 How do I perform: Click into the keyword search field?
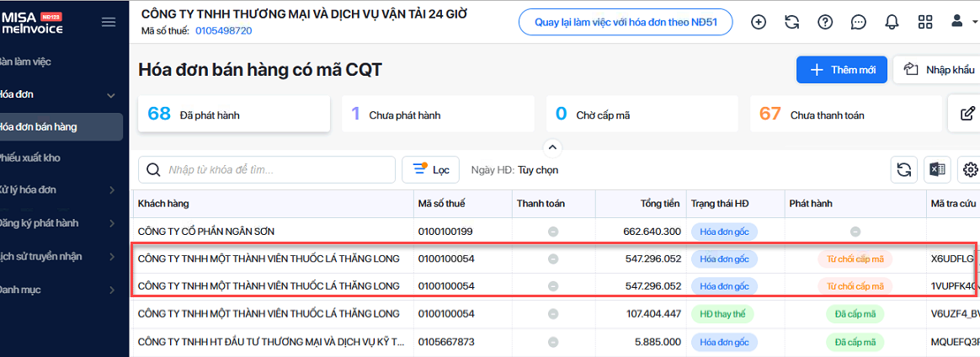pyautogui.click(x=267, y=169)
